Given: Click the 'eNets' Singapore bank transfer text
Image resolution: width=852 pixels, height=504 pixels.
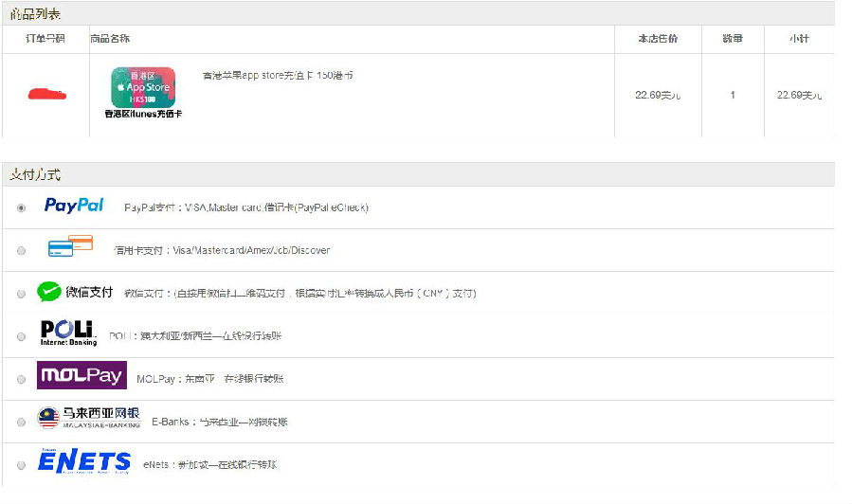Looking at the screenshot, I should [x=210, y=465].
